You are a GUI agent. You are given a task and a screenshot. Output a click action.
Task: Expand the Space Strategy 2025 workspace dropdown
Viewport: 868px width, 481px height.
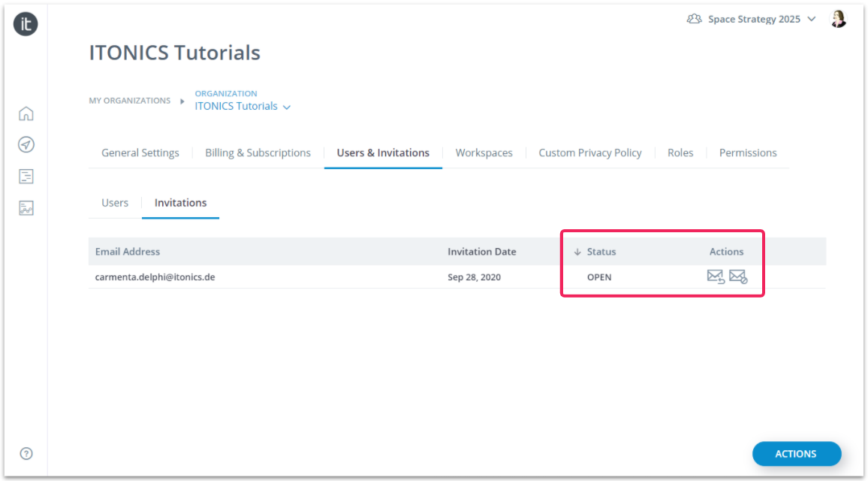(812, 19)
